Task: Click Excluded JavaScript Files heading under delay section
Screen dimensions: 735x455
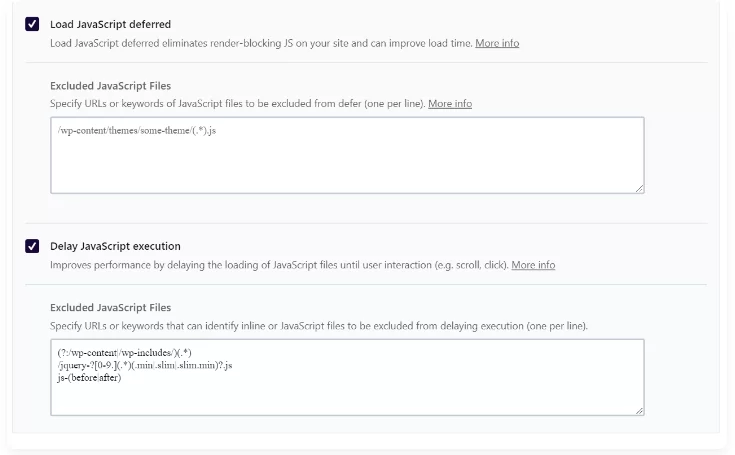Action: [111, 308]
